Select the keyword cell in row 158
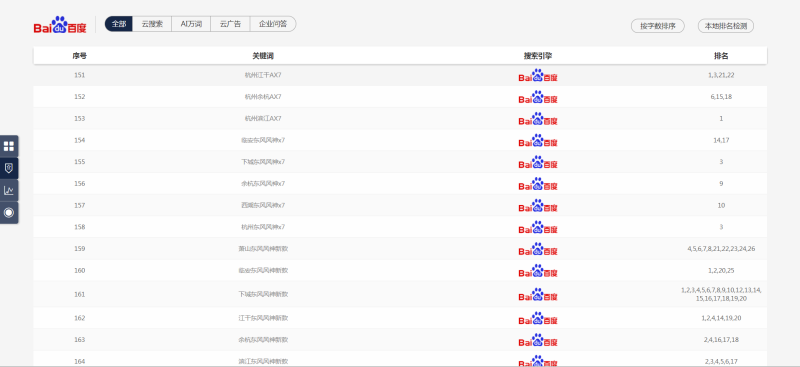This screenshot has width=800, height=367. coord(263,227)
